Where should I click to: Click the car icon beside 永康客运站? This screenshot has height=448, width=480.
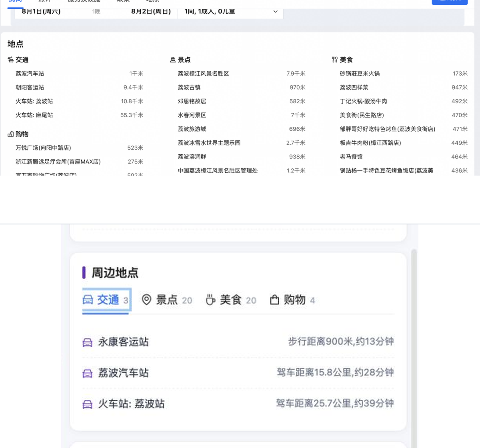point(88,342)
